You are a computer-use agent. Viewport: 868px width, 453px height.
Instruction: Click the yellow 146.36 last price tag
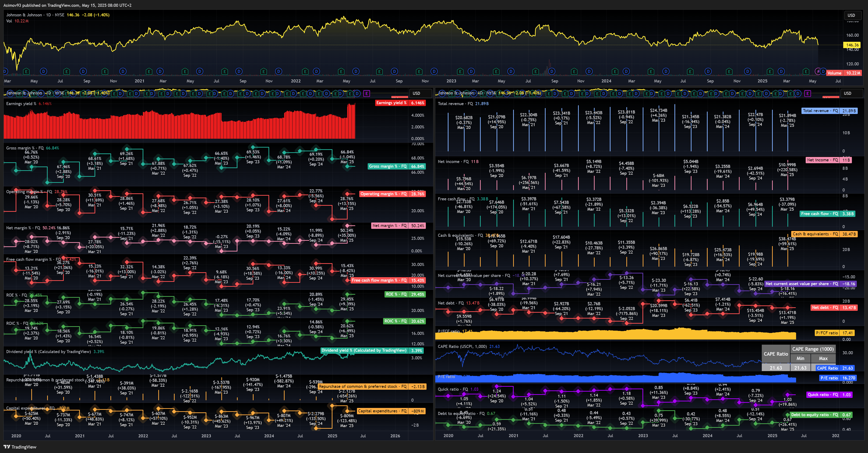click(x=852, y=45)
